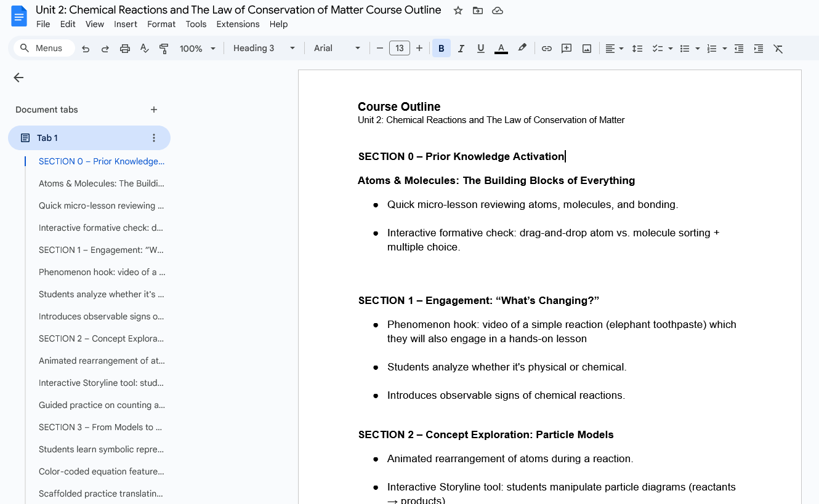This screenshot has width=819, height=504.
Task: Open the Edit menu
Action: (68, 24)
